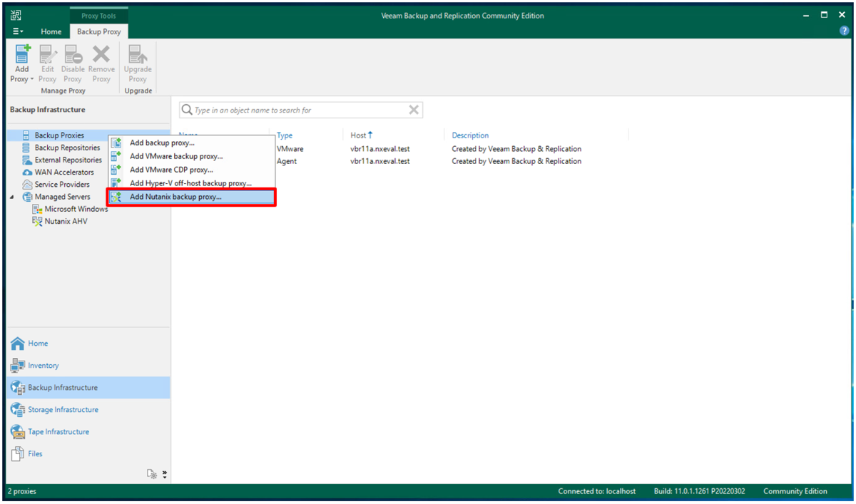The width and height of the screenshot is (856, 504).
Task: Click the Agent row description text
Action: point(516,161)
